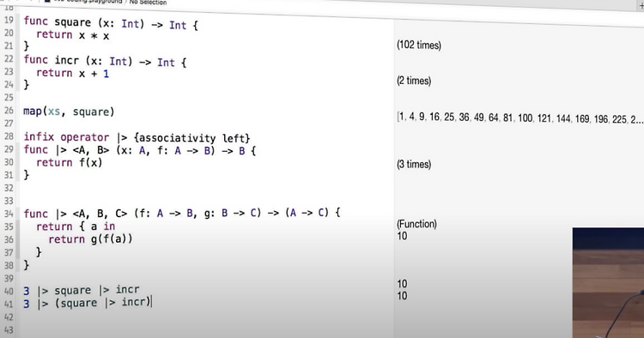Click the speaker video inset
644x338 pixels.
[608, 282]
